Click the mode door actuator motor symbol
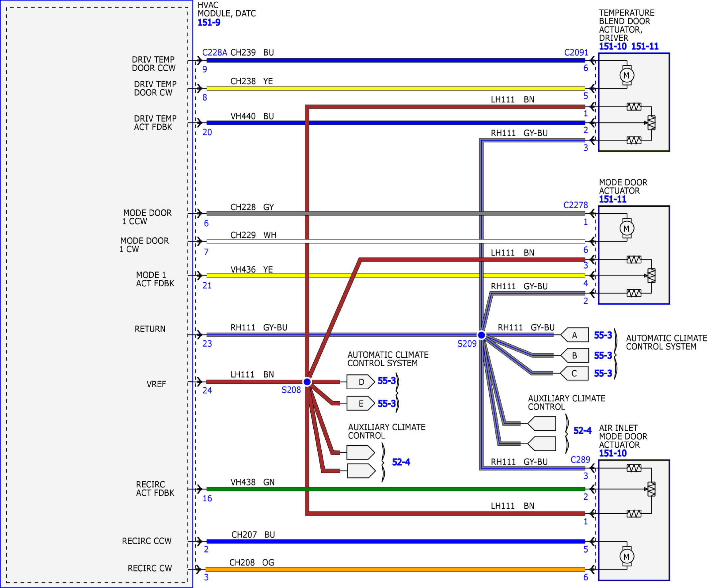 point(627,228)
